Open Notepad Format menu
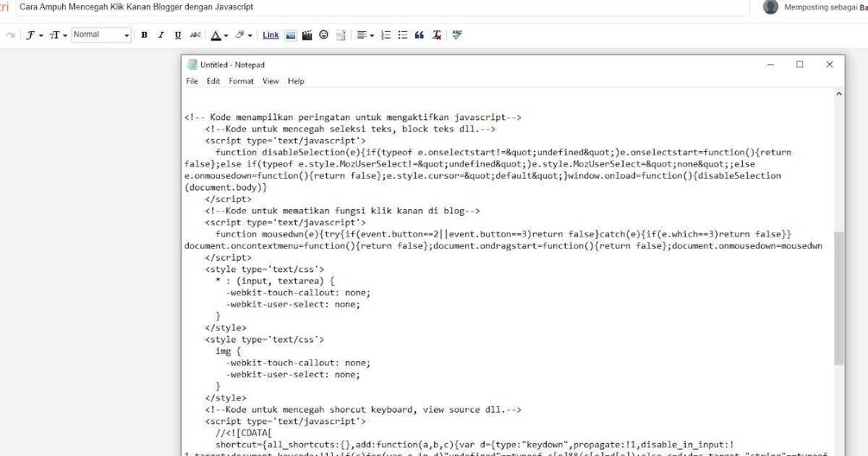Screen dimensions: 868x456 (x=242, y=81)
